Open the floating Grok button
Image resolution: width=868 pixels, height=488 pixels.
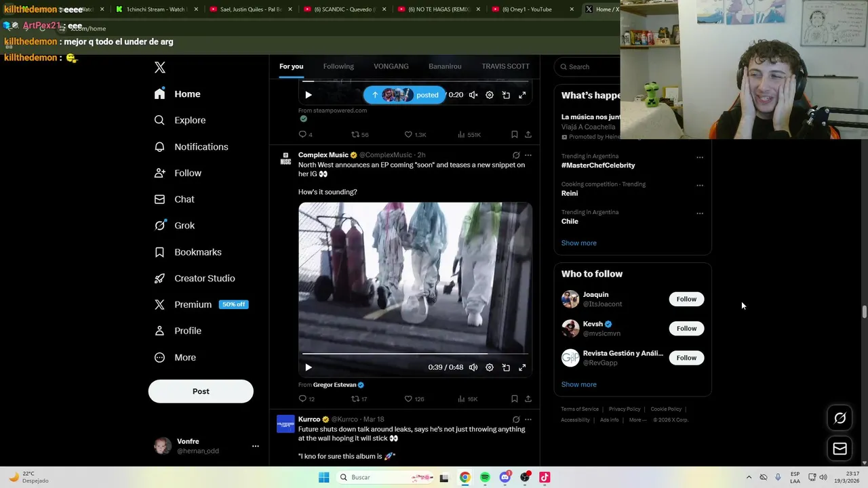(x=840, y=418)
